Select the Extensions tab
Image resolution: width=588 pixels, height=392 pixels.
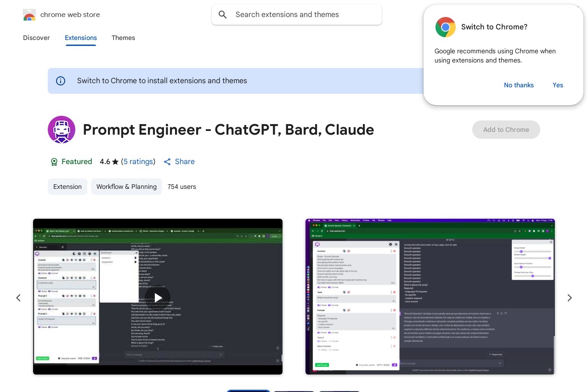(x=81, y=38)
